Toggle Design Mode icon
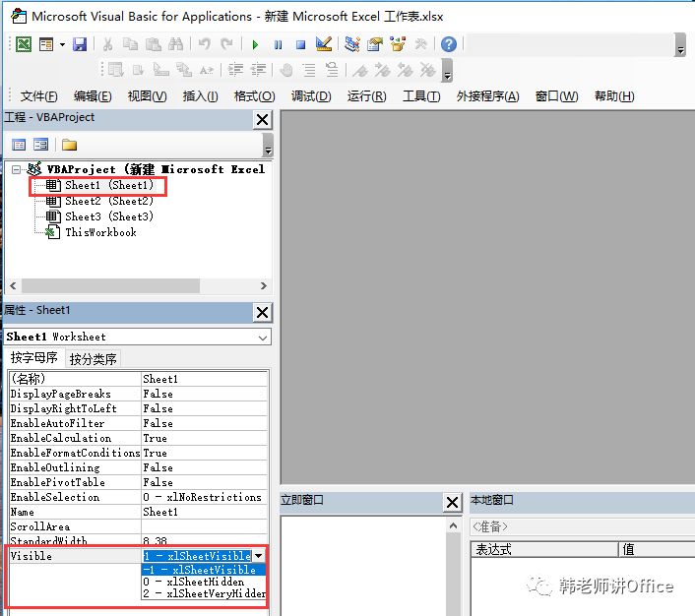 (x=324, y=44)
